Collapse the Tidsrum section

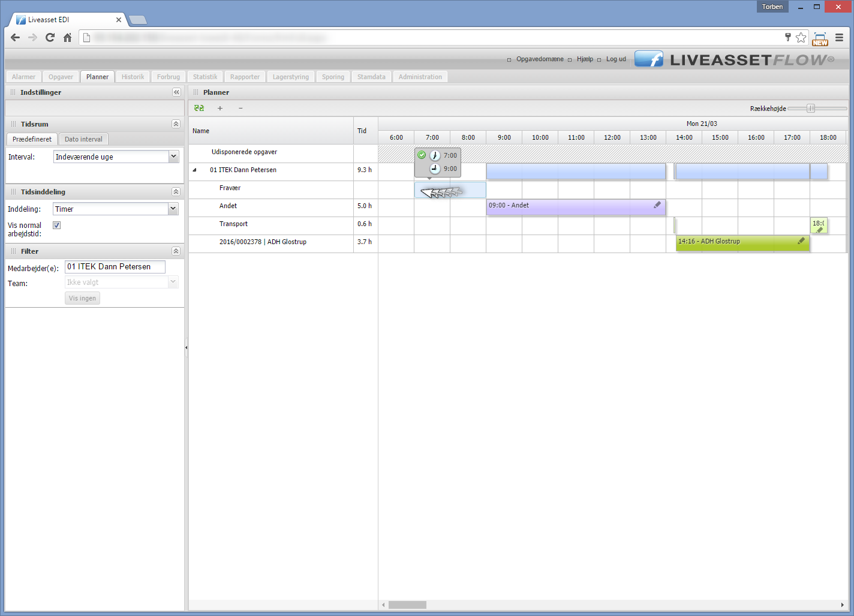tap(176, 124)
